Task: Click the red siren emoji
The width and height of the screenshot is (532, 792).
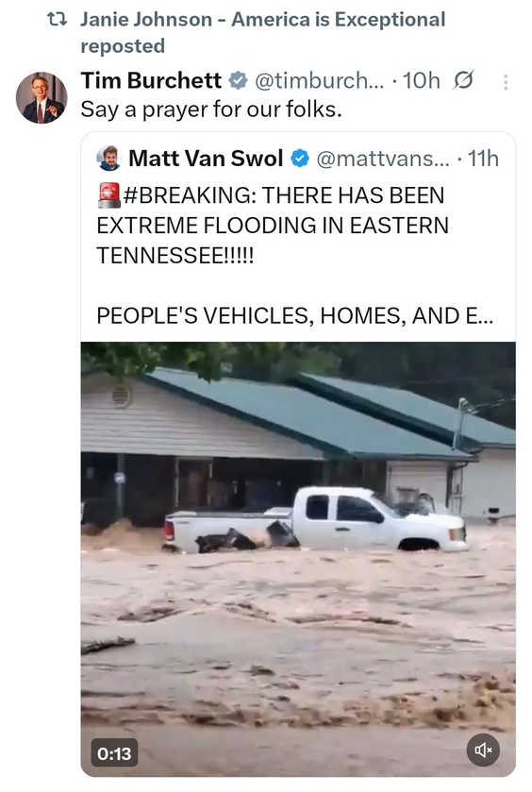Action: pyautogui.click(x=109, y=195)
